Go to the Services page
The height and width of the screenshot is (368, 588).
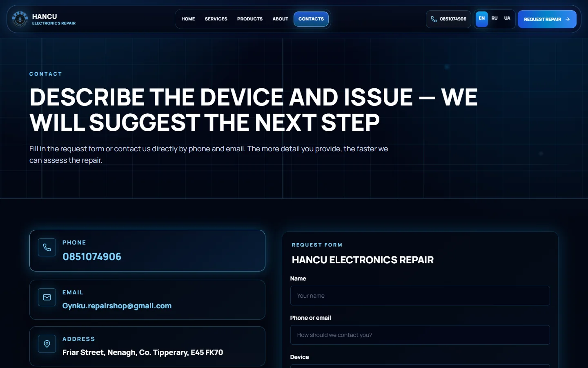click(x=216, y=19)
